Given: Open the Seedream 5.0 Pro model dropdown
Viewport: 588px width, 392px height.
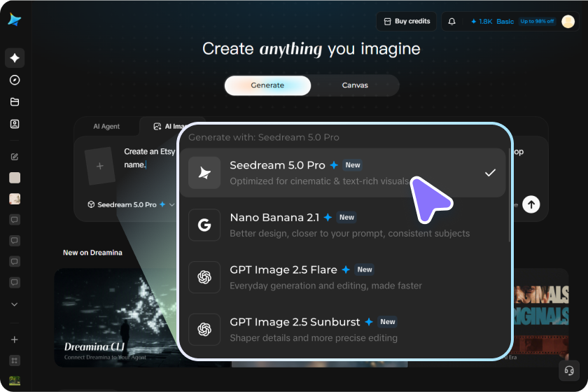Looking at the screenshot, I should [131, 204].
